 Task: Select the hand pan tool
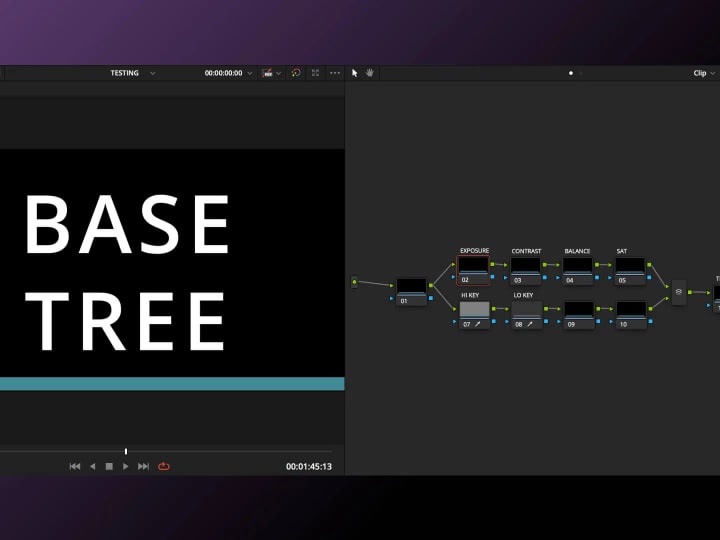370,73
